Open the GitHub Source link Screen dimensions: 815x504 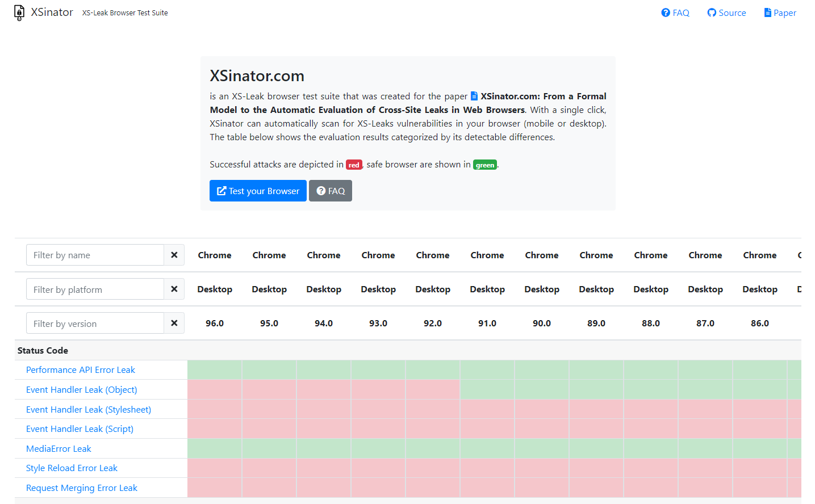point(726,12)
